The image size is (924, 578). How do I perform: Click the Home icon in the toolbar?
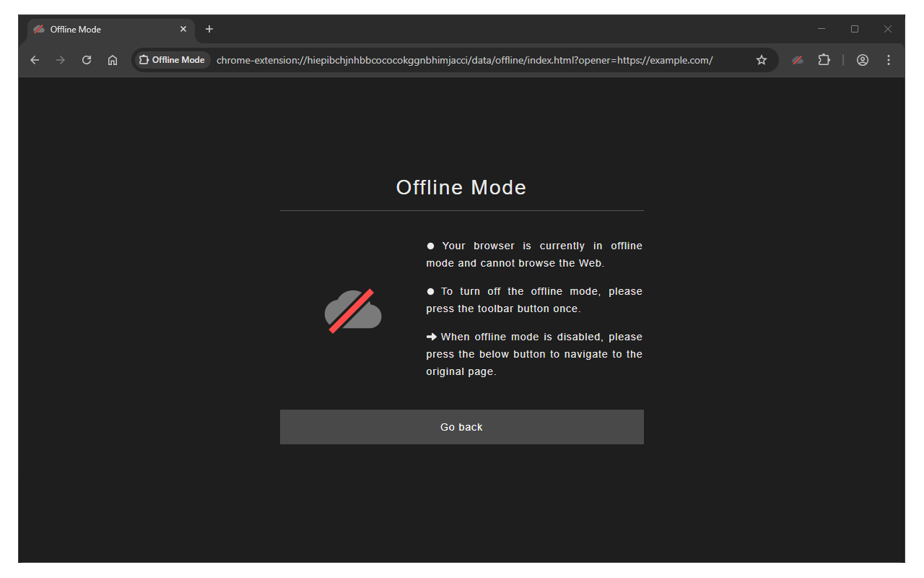tap(113, 60)
